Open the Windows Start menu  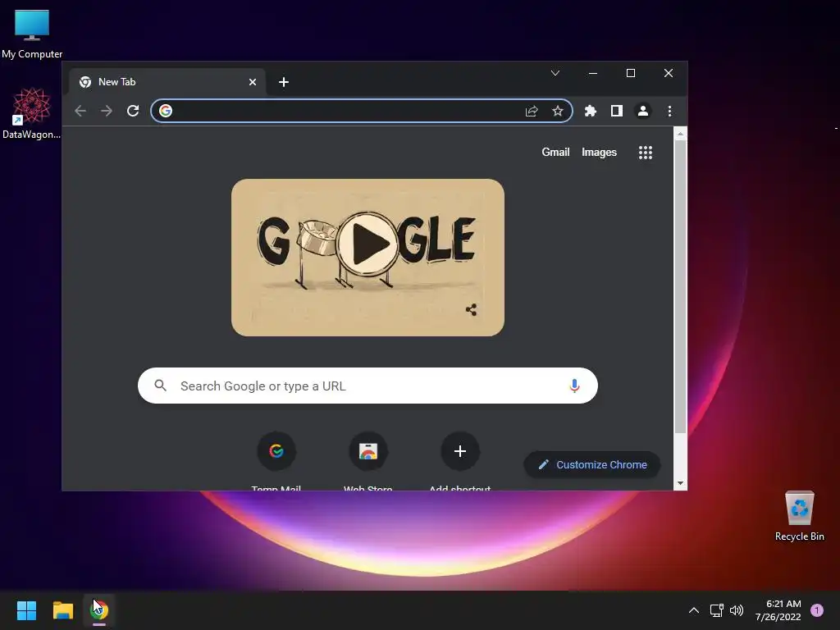coord(27,610)
